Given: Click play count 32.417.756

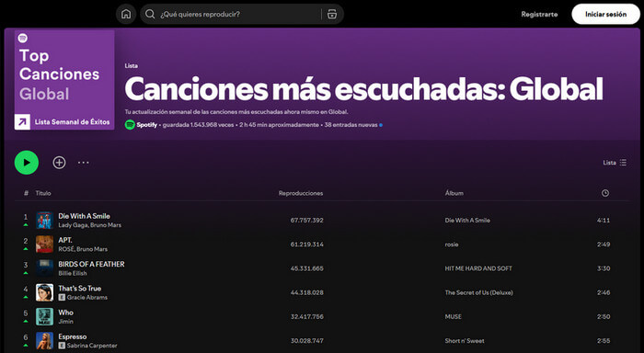Looking at the screenshot, I should [x=306, y=317].
